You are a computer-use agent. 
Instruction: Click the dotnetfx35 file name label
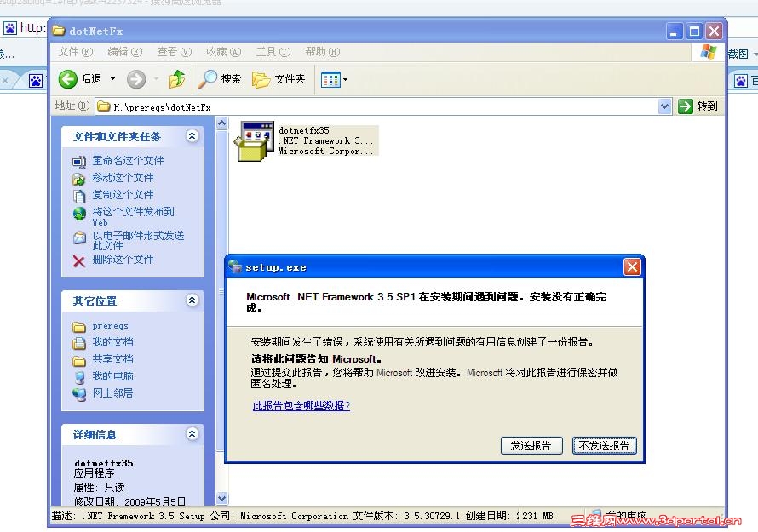[304, 130]
